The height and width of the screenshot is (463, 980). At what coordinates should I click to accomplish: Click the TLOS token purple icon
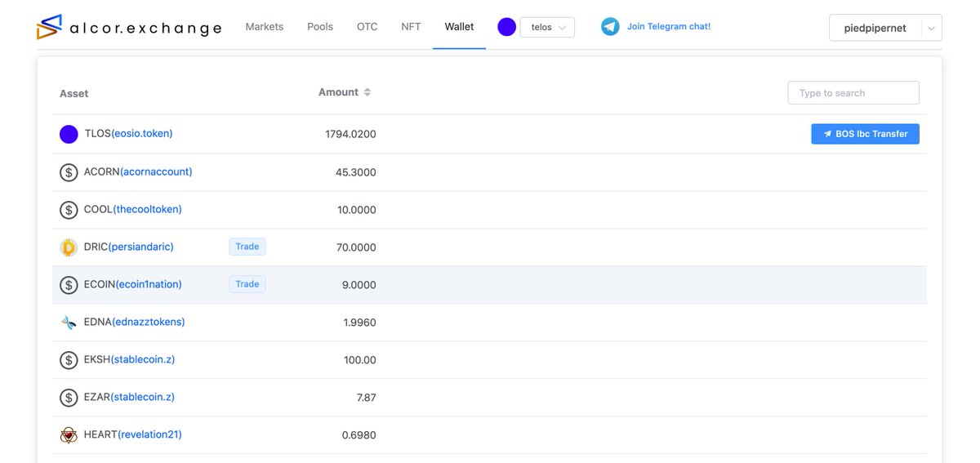pyautogui.click(x=69, y=134)
